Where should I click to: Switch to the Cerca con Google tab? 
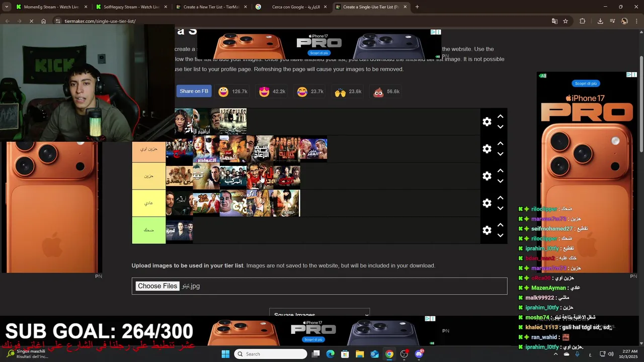point(291,7)
